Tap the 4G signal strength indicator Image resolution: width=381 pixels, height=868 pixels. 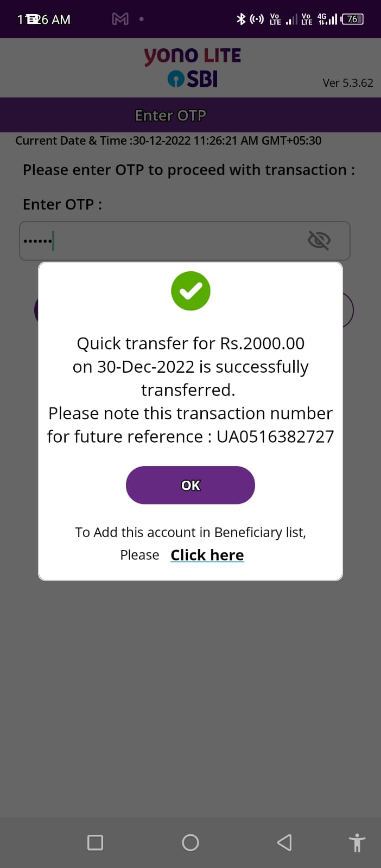[x=327, y=19]
